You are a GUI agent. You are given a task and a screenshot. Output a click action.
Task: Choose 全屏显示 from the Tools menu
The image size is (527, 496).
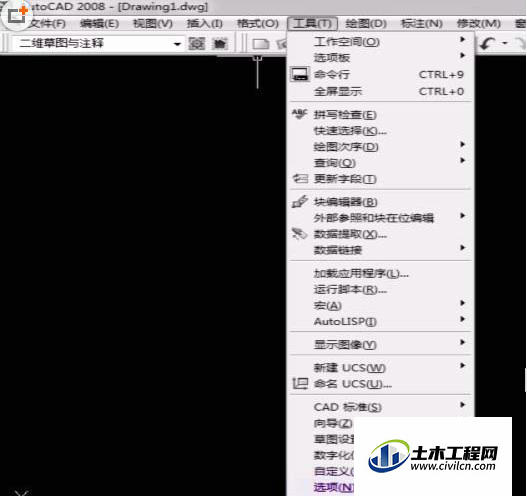tap(381, 91)
